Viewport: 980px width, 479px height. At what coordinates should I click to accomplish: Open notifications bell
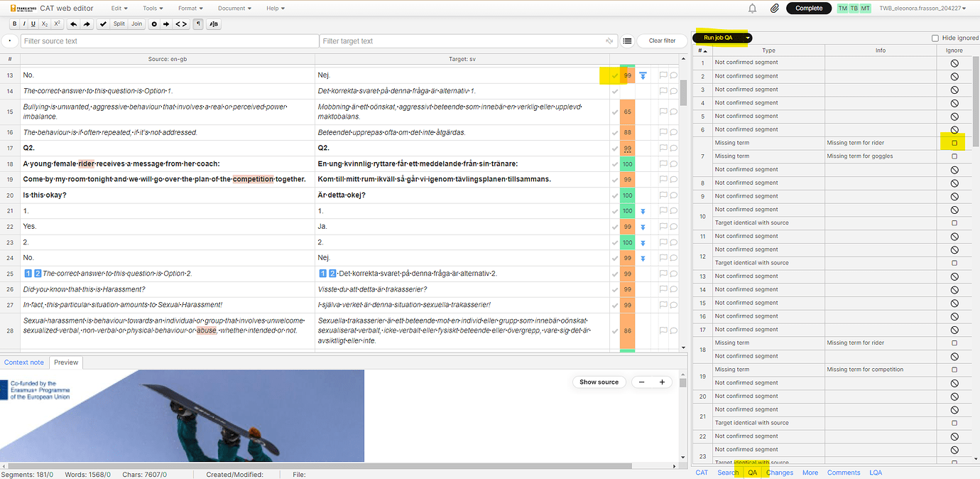pos(753,9)
